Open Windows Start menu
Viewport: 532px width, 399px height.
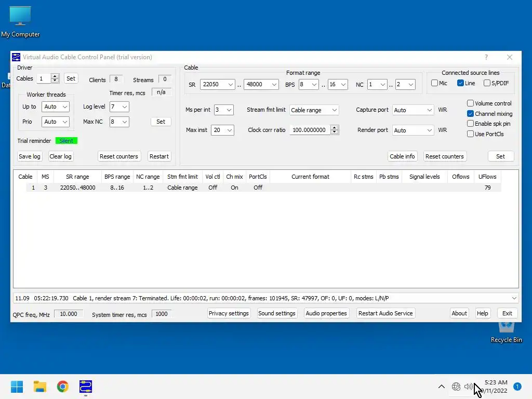point(17,387)
